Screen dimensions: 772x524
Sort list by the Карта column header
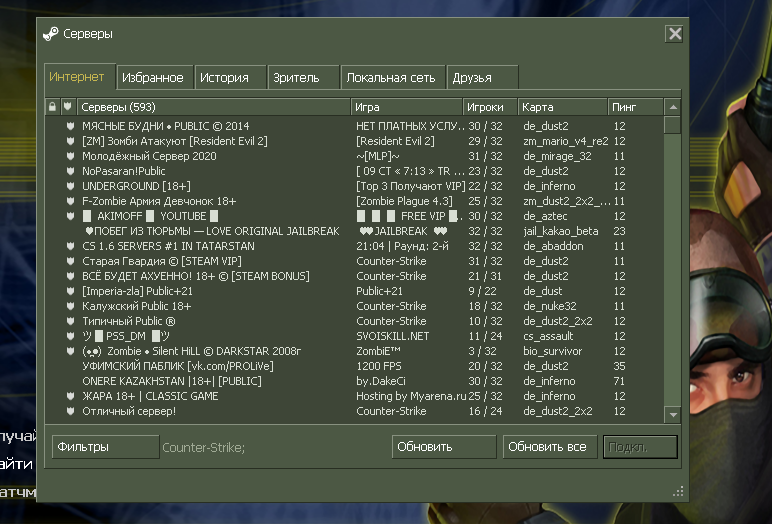(x=562, y=107)
